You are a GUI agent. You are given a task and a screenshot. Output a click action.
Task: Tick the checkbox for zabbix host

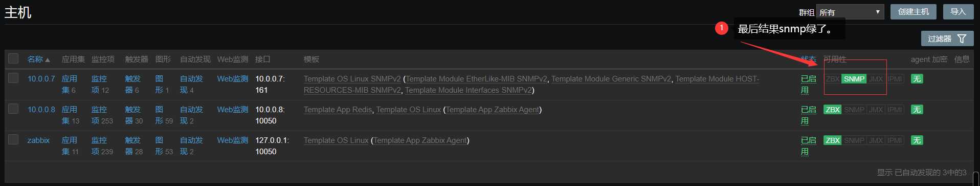(x=13, y=139)
